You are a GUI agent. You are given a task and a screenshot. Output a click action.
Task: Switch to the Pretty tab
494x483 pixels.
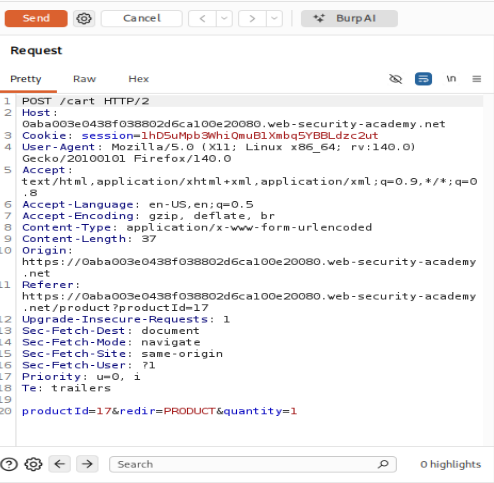point(26,79)
